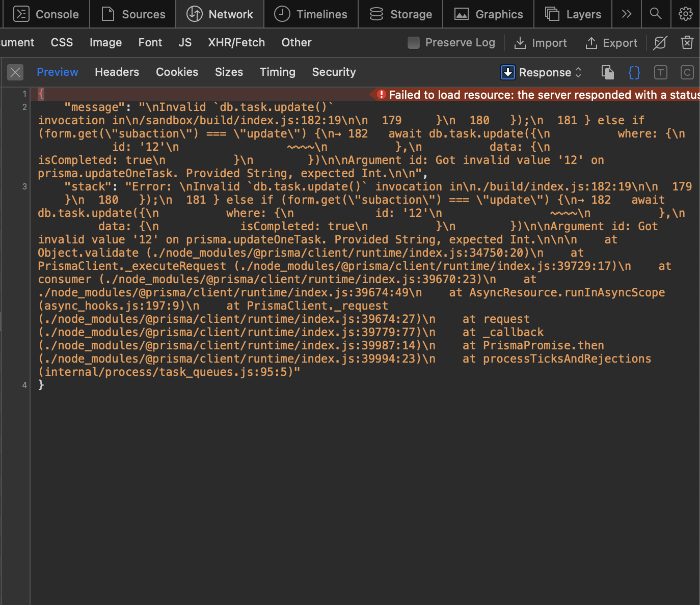Toggle the C display button

click(x=687, y=72)
